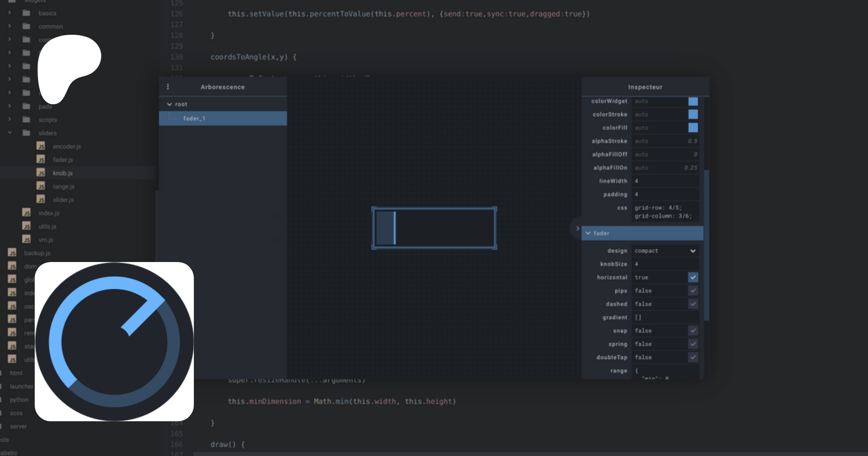
Task: Collapse the Inspecteur panel with side arrow
Action: coord(577,228)
